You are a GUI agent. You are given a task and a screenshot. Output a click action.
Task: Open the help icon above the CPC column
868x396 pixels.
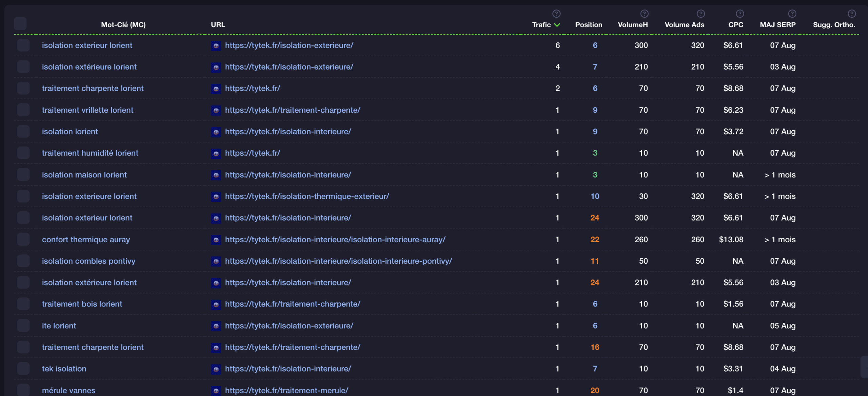[x=740, y=14]
